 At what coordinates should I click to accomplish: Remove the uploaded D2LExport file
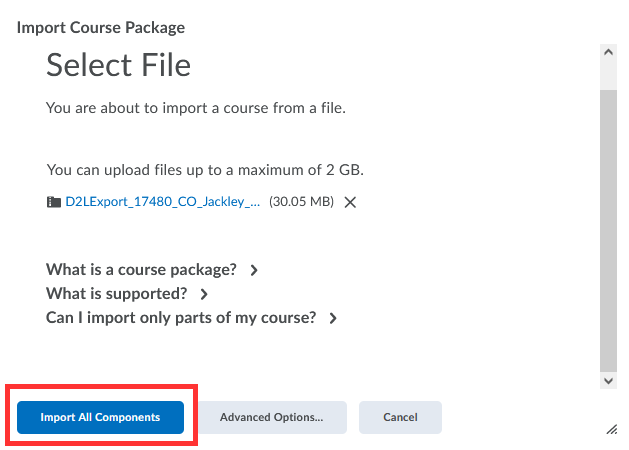pyautogui.click(x=350, y=202)
